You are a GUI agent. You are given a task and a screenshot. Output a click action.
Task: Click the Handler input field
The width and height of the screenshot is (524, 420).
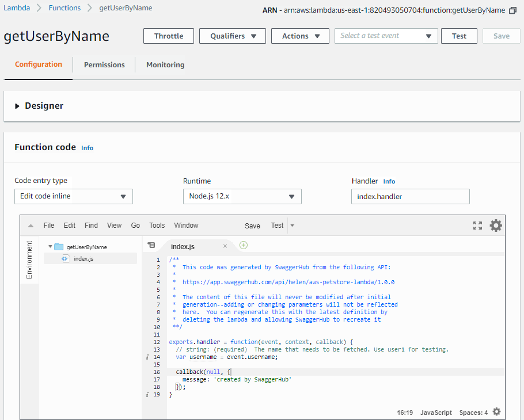(410, 196)
